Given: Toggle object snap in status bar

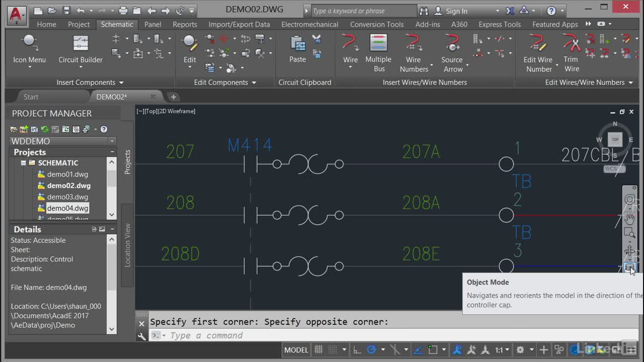Looking at the screenshot, I should tap(433, 349).
